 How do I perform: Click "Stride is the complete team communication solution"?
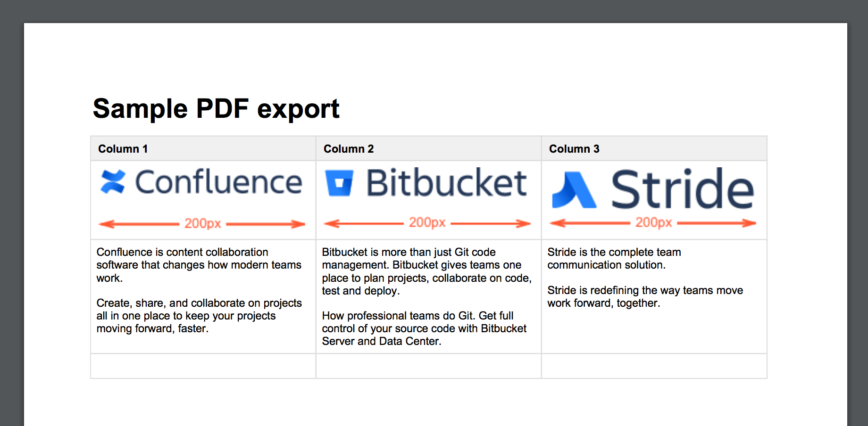[614, 258]
